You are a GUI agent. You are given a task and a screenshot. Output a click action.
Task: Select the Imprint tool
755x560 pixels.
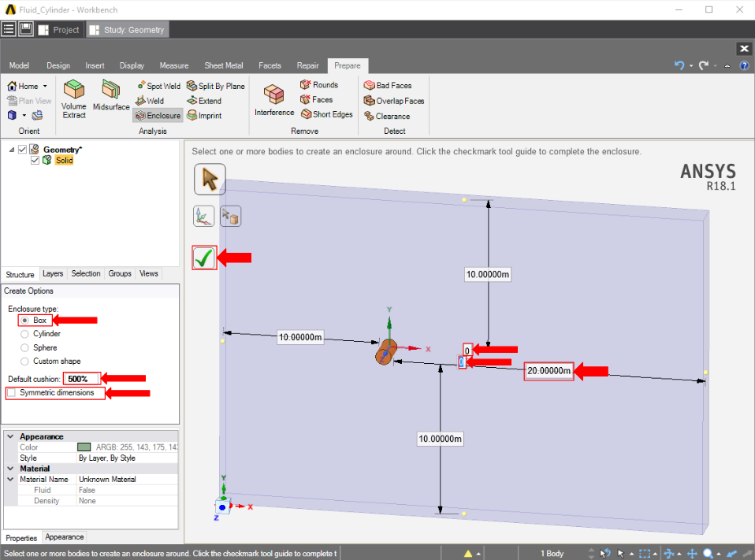pos(204,116)
